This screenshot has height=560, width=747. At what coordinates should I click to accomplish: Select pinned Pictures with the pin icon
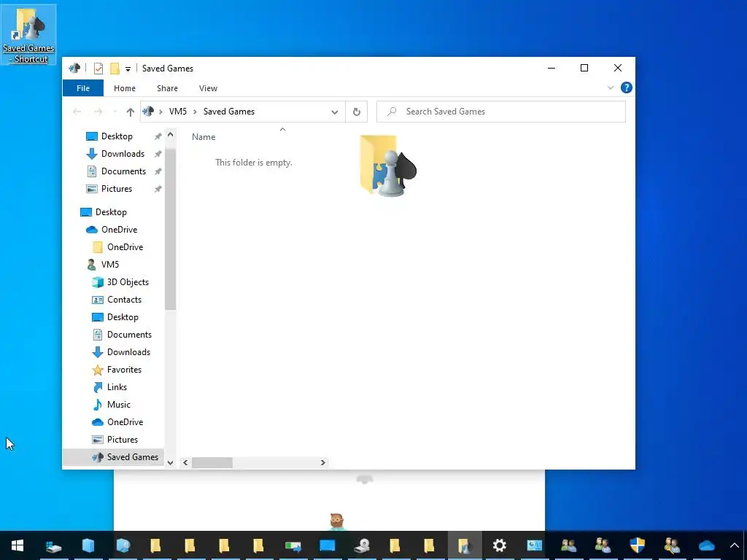coord(116,189)
